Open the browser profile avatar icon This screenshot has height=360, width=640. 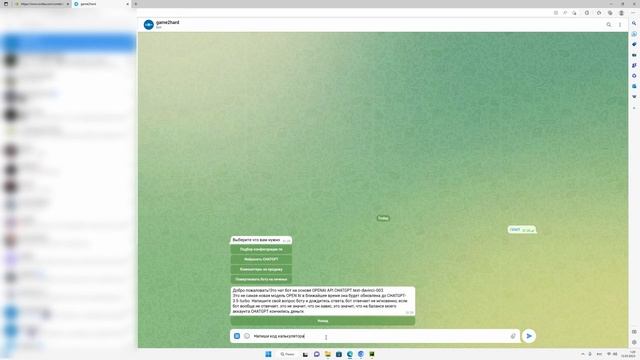(x=621, y=13)
